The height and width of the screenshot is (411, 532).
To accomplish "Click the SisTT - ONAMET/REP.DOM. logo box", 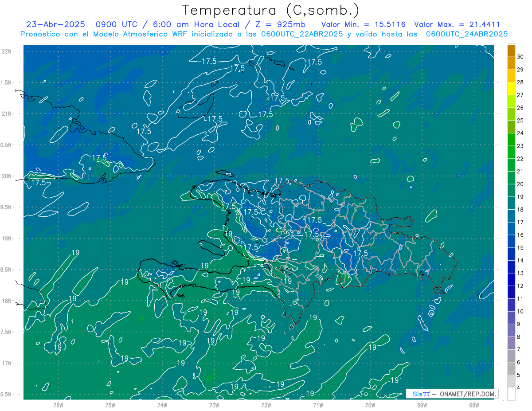I will [452, 394].
